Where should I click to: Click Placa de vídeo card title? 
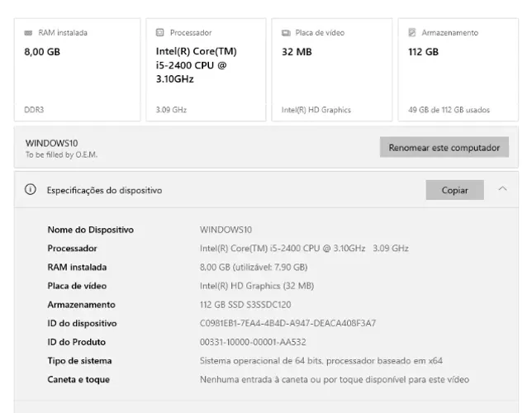[320, 33]
